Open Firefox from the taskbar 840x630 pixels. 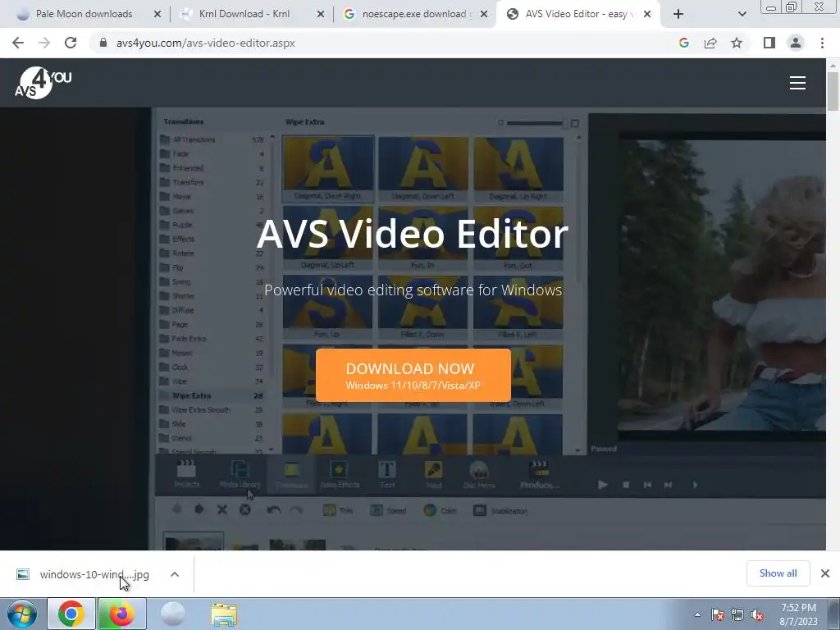[x=121, y=614]
